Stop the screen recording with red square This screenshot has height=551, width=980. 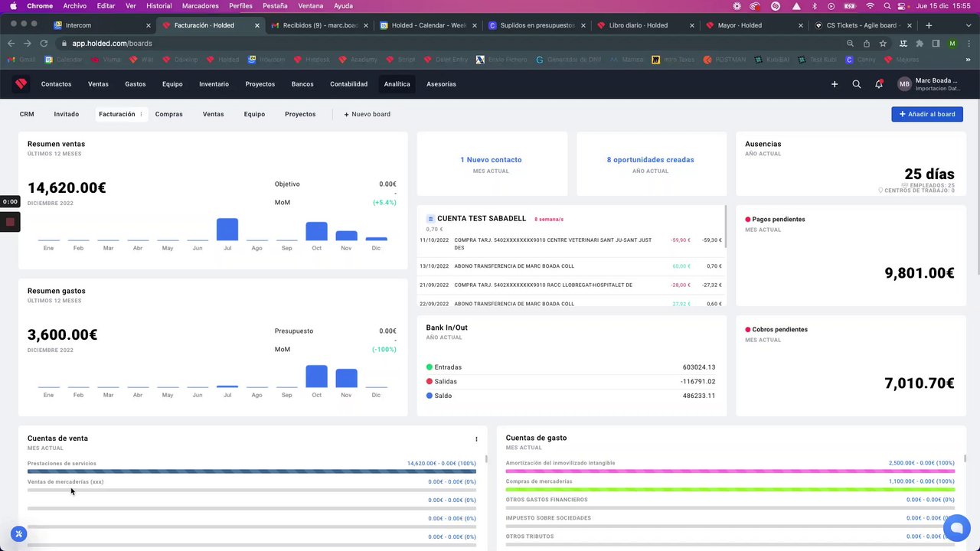[x=10, y=222]
